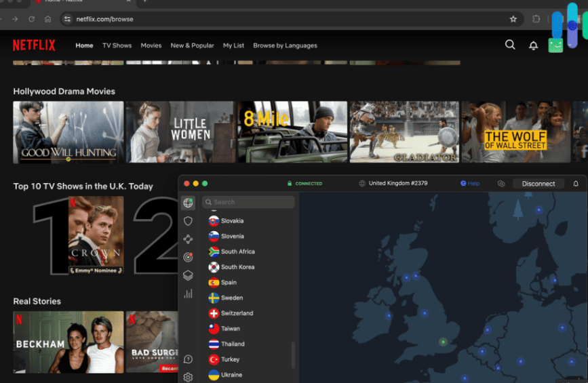Open Beckham documentary thumbnail
Image resolution: width=588 pixels, height=383 pixels.
pos(68,342)
